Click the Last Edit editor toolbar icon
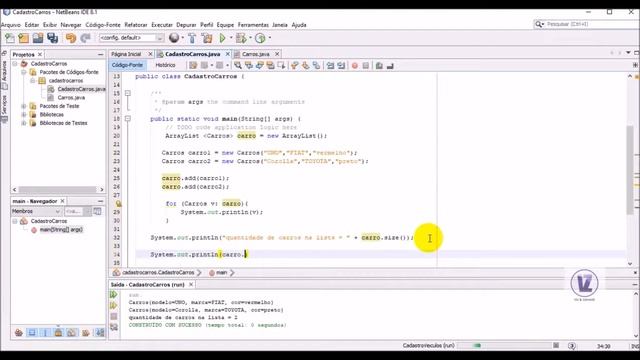This screenshot has width=640, height=360. pyautogui.click(x=193, y=65)
